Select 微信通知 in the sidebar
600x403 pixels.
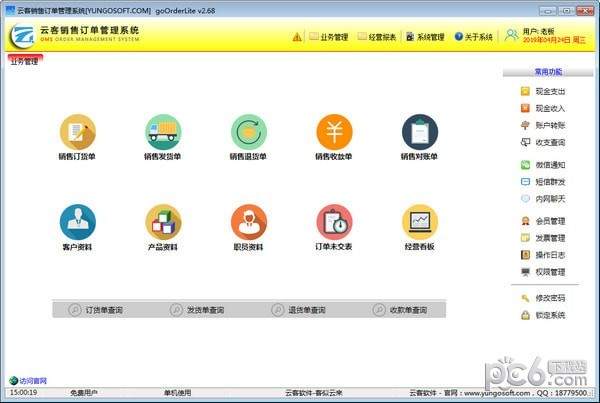coord(549,165)
